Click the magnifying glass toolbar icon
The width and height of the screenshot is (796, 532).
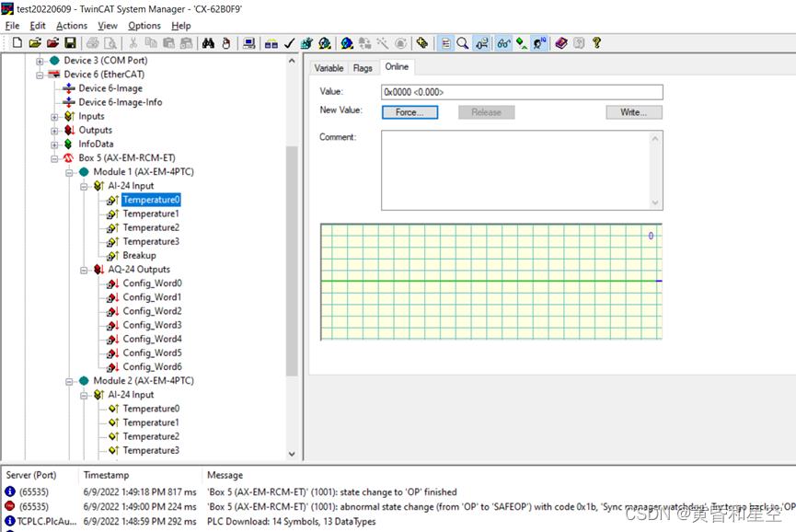[x=463, y=43]
